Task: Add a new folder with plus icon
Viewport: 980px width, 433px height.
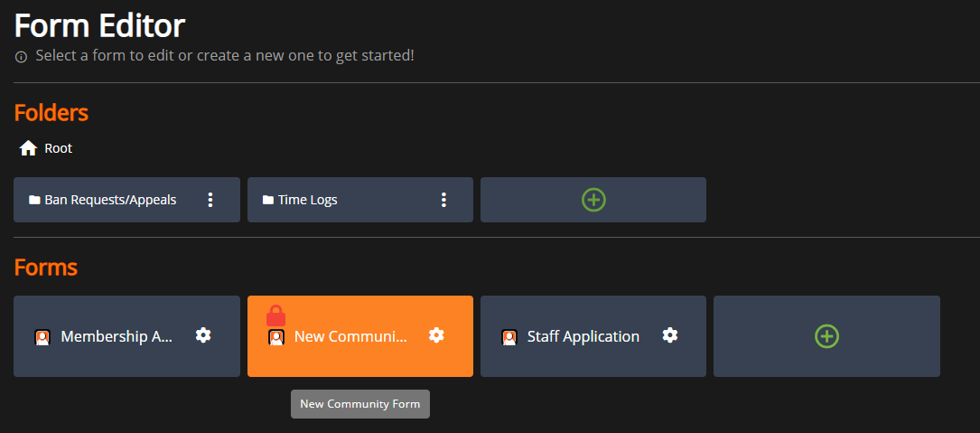Action: click(593, 200)
